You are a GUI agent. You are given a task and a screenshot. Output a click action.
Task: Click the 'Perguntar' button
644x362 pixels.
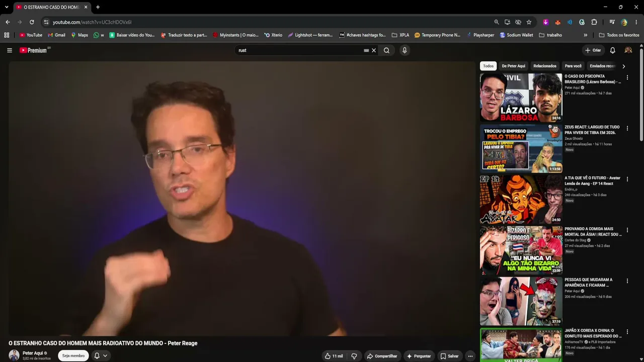pyautogui.click(x=419, y=356)
